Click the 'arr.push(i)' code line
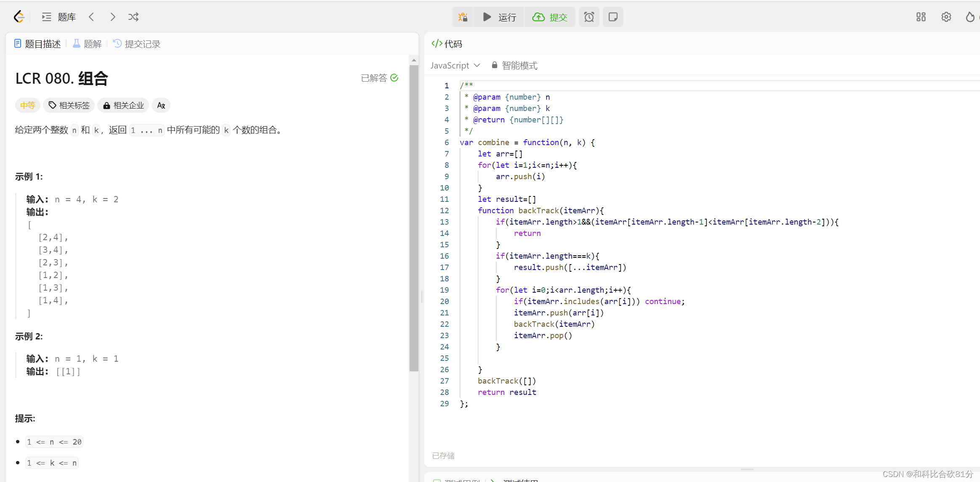The width and height of the screenshot is (980, 482). [x=520, y=176]
